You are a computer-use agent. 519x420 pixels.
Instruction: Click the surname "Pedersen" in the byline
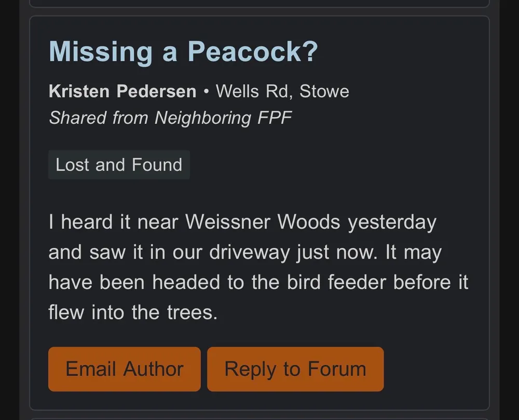coord(156,91)
